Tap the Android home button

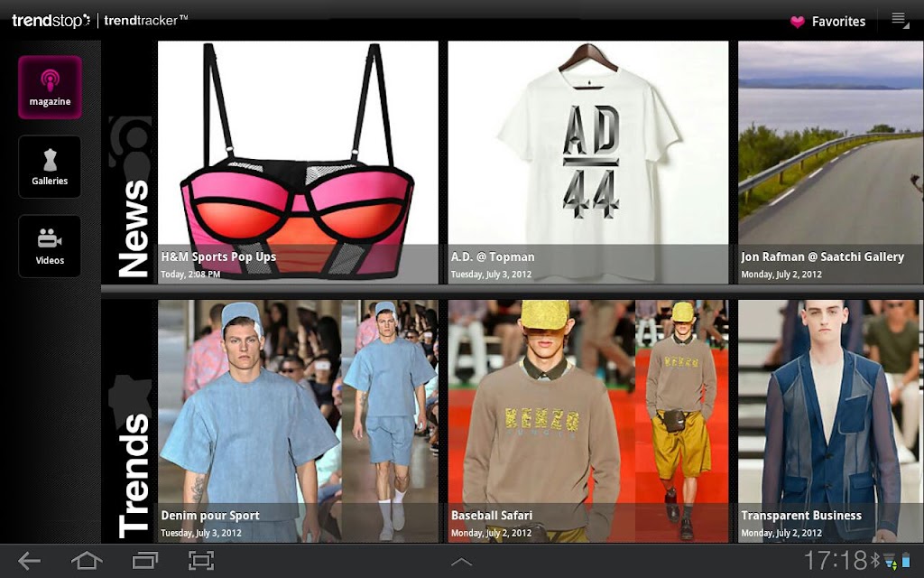point(87,560)
